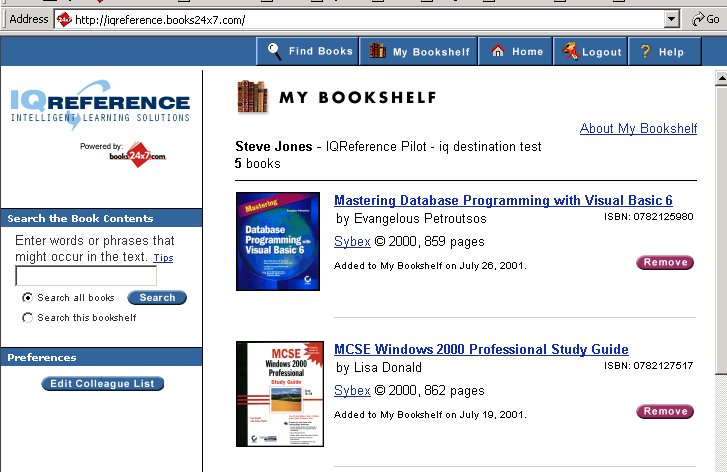The image size is (727, 472).
Task: Click the 5 books count text
Action: pyautogui.click(x=257, y=164)
